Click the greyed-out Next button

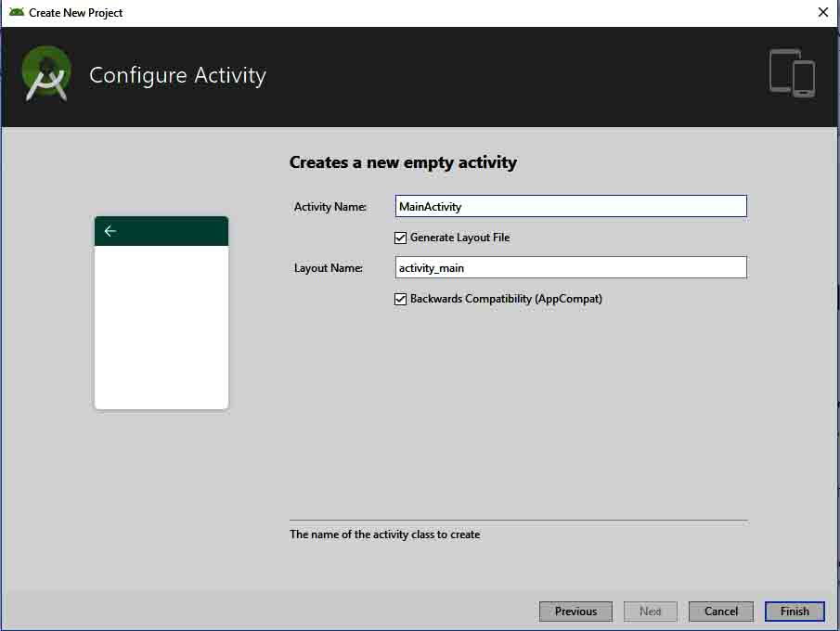click(651, 612)
